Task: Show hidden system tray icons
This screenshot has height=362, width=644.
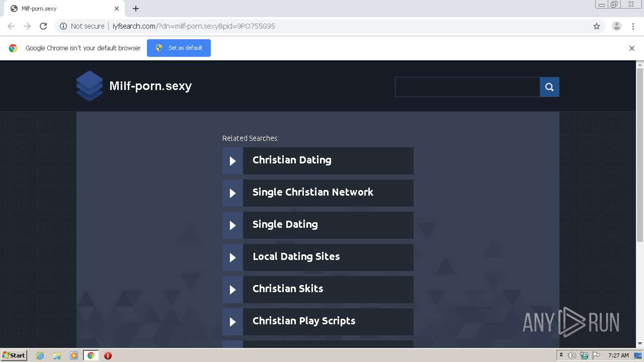Action: tap(561, 355)
